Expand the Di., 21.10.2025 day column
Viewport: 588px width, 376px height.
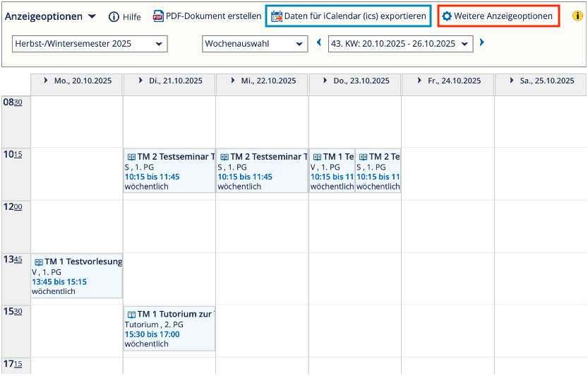[140, 81]
